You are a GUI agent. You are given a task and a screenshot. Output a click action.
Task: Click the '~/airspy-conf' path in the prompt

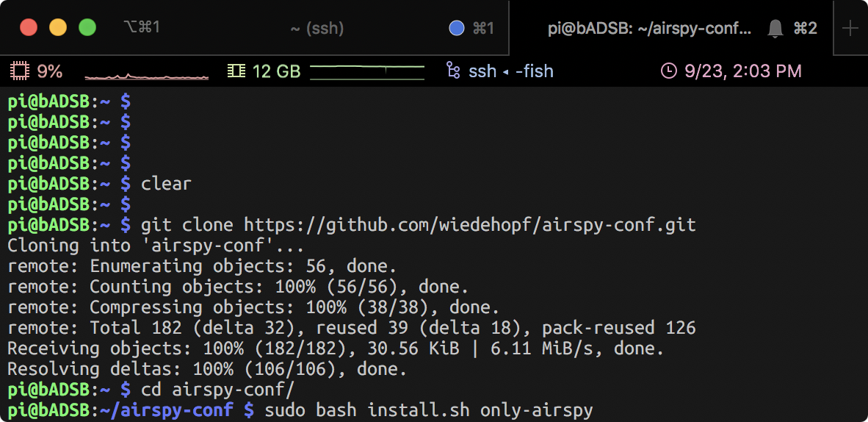coord(166,410)
